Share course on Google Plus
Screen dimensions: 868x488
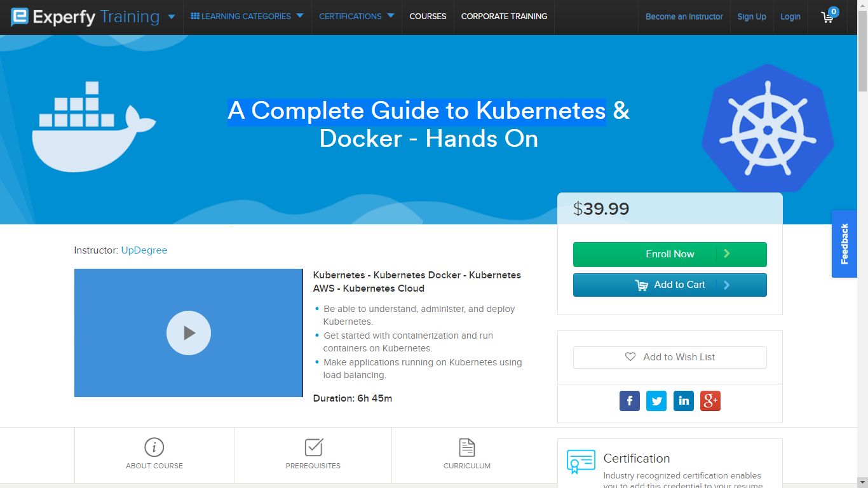pyautogui.click(x=710, y=401)
